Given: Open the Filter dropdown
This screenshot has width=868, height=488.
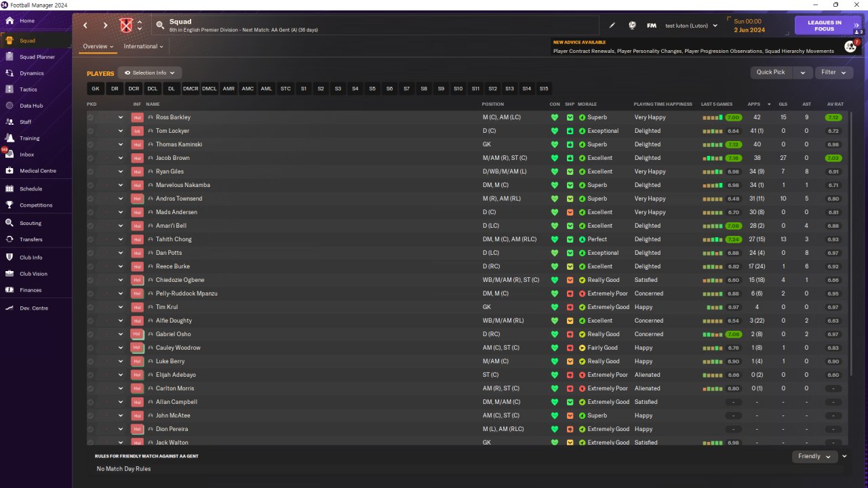Looking at the screenshot, I should [833, 73].
